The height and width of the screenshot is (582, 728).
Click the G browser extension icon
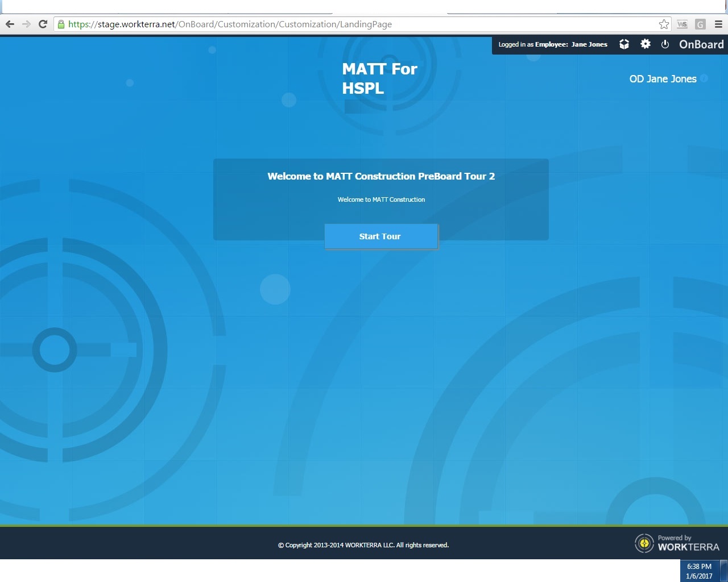[x=700, y=24]
